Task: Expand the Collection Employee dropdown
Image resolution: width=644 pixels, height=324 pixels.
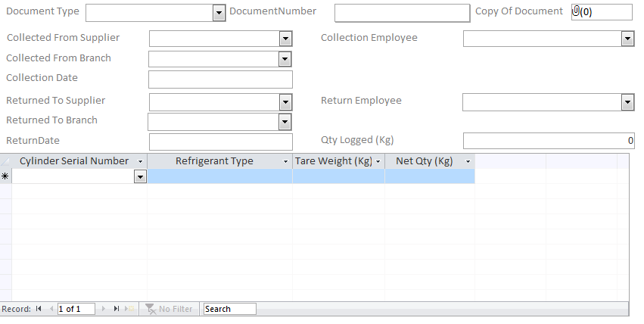Action: coord(627,39)
